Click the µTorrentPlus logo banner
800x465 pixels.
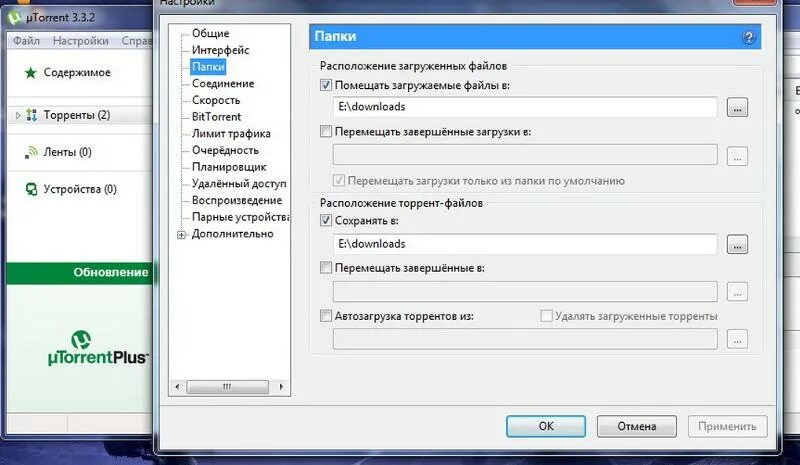pyautogui.click(x=97, y=349)
